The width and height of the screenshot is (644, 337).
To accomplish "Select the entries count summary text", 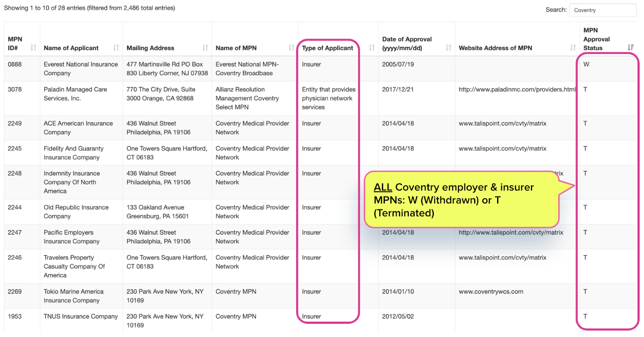I will (89, 8).
